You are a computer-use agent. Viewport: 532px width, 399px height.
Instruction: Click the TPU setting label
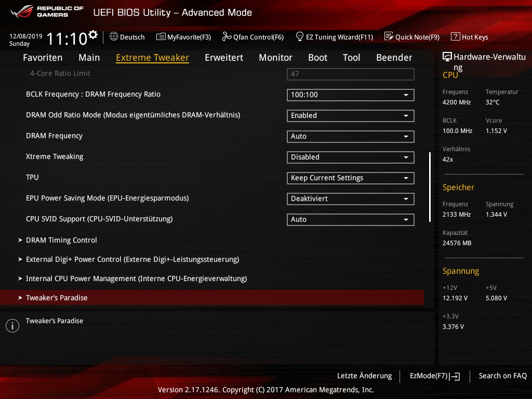click(x=32, y=177)
